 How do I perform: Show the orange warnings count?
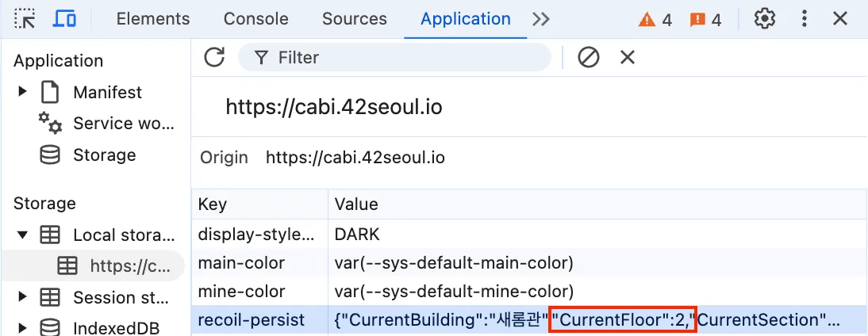coord(655,20)
